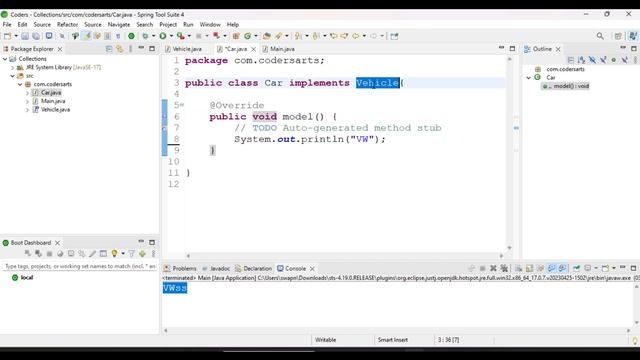Click the Pin Editor toolbar icon
This screenshot has width=640, height=360.
click(x=394, y=36)
